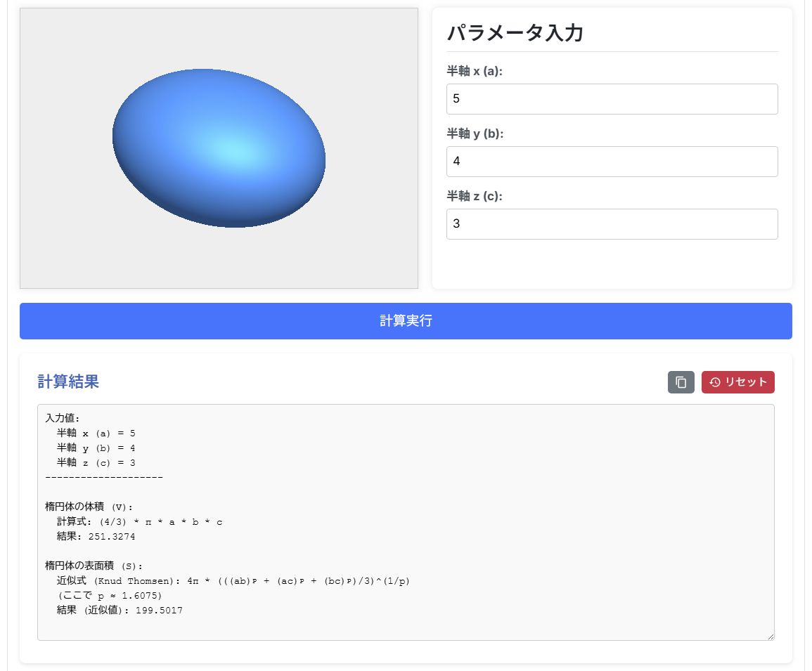Click the 半軸 x (a): label
This screenshot has width=812, height=671.
point(475,71)
